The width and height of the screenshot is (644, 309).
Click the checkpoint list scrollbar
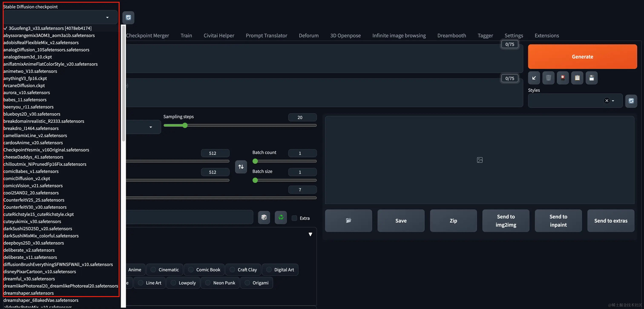pyautogui.click(x=123, y=83)
